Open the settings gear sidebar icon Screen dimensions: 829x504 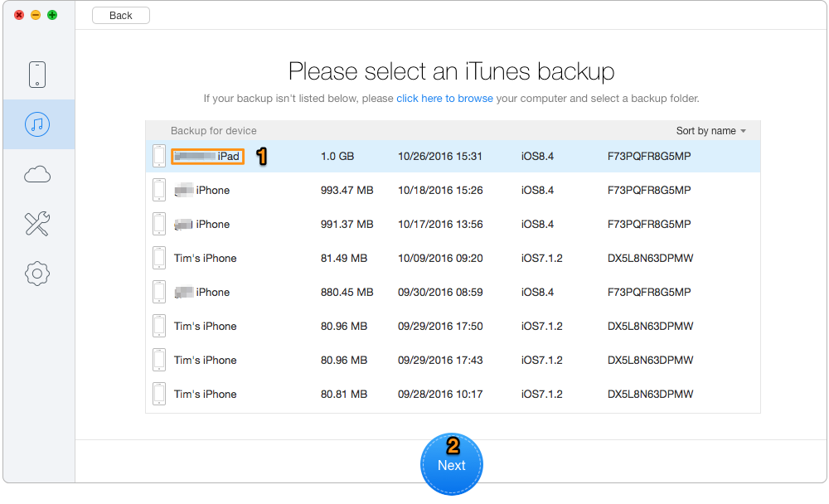(x=37, y=274)
